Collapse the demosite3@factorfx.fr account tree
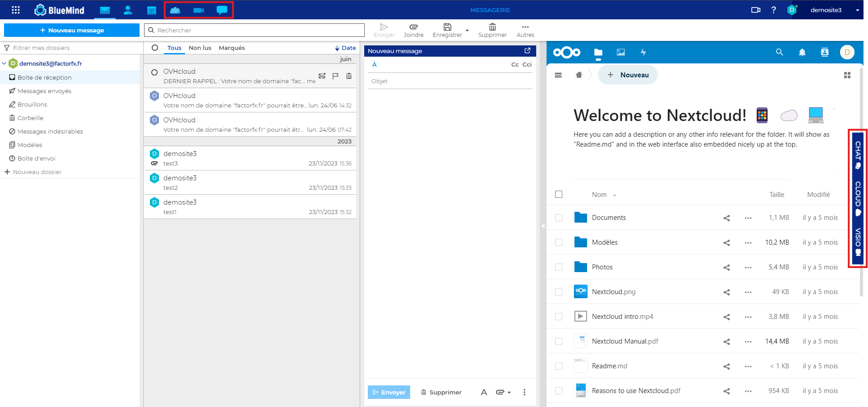The height and width of the screenshot is (407, 868). [4, 63]
